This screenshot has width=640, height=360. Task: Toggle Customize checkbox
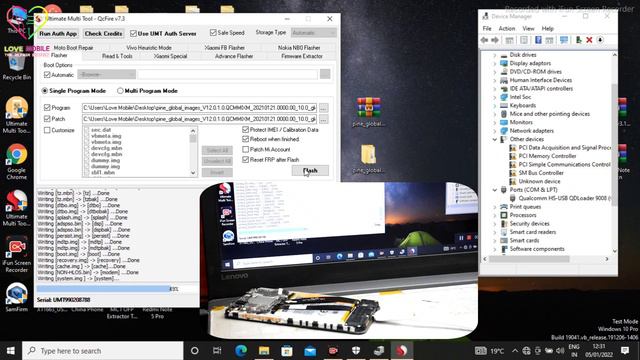(x=47, y=130)
